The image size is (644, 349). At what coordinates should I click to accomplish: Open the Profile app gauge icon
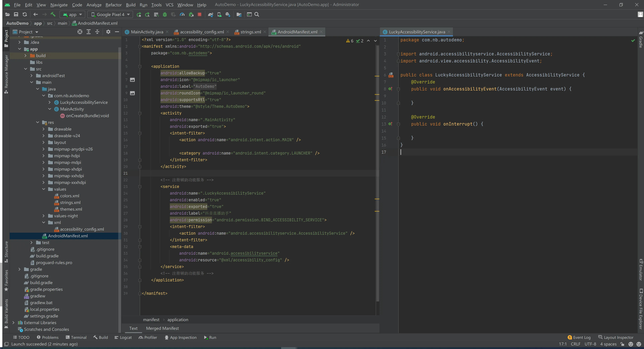coord(182,15)
